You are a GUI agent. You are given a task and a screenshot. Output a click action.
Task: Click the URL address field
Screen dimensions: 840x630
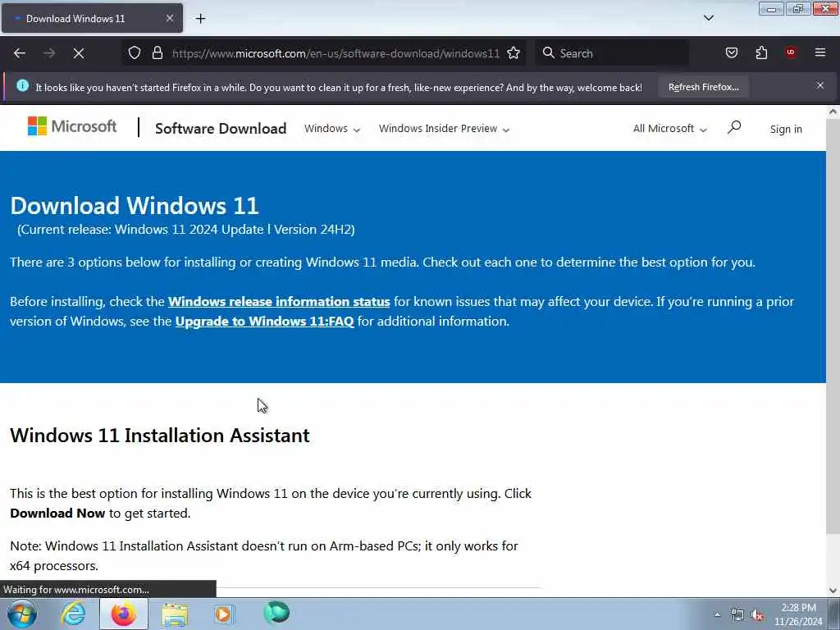tap(336, 53)
